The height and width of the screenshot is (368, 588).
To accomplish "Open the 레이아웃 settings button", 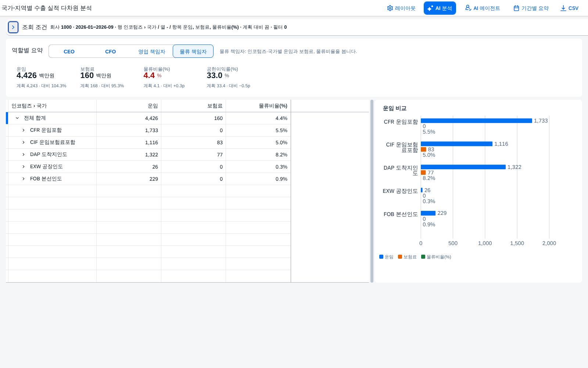I will point(401,8).
